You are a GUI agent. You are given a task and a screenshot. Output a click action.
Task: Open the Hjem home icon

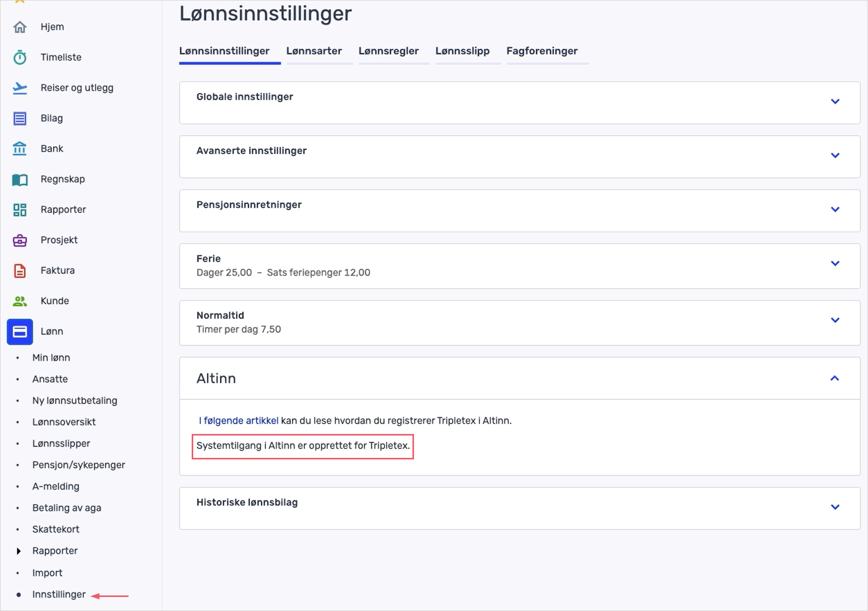click(x=20, y=26)
